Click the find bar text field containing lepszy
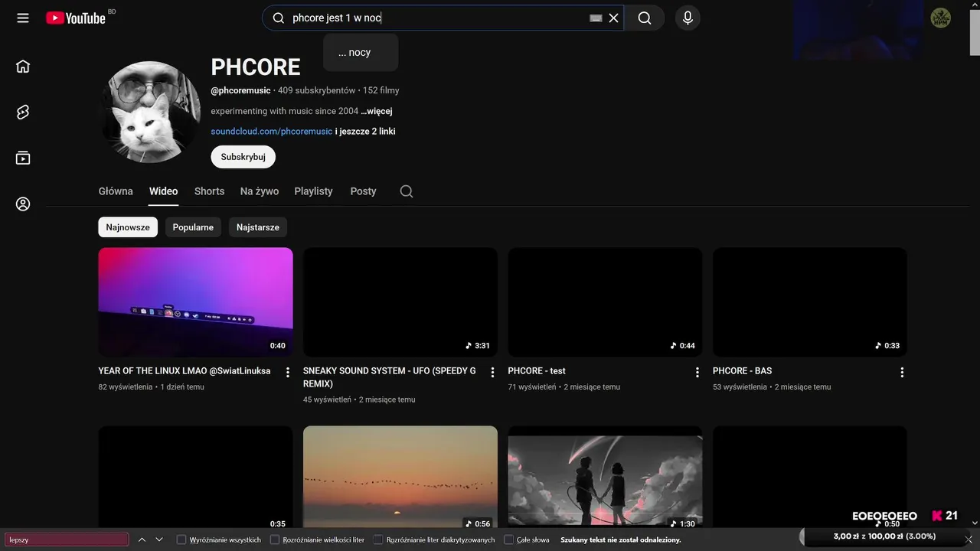Image resolution: width=980 pixels, height=551 pixels. 67,540
